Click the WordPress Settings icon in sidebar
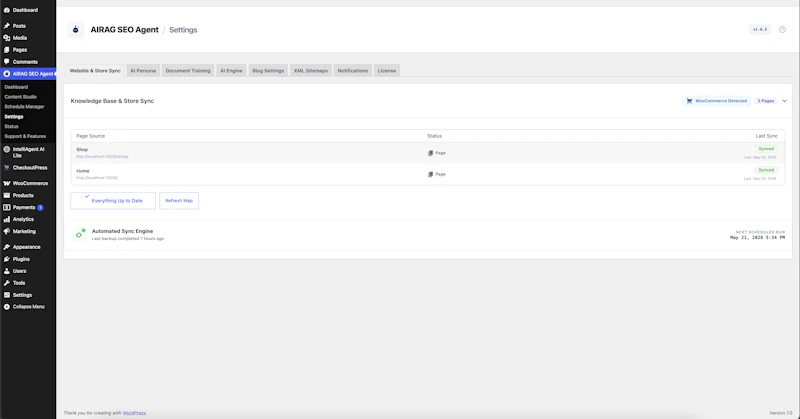This screenshot has height=419, width=800. coord(7,295)
